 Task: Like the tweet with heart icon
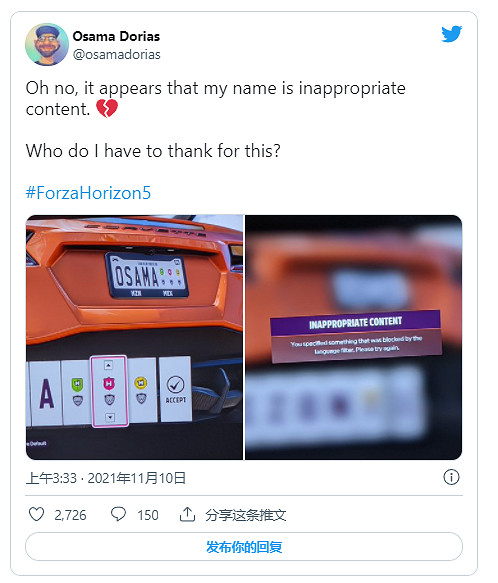pos(36,515)
